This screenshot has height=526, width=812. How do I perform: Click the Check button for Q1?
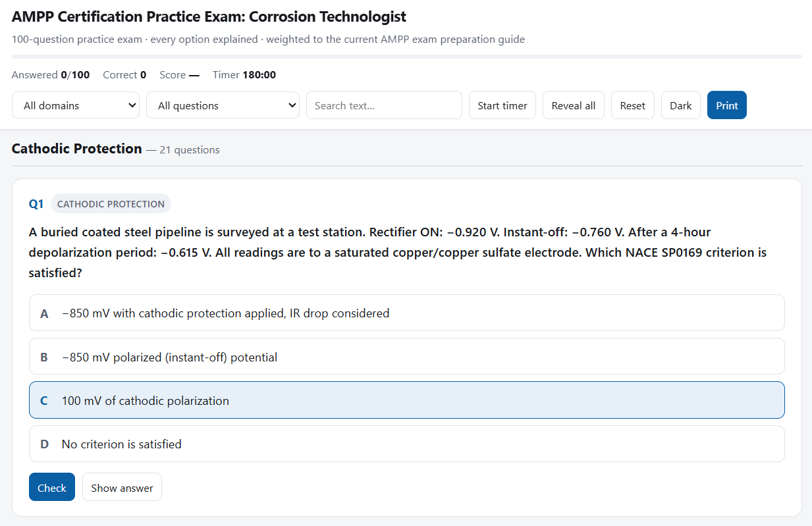52,487
